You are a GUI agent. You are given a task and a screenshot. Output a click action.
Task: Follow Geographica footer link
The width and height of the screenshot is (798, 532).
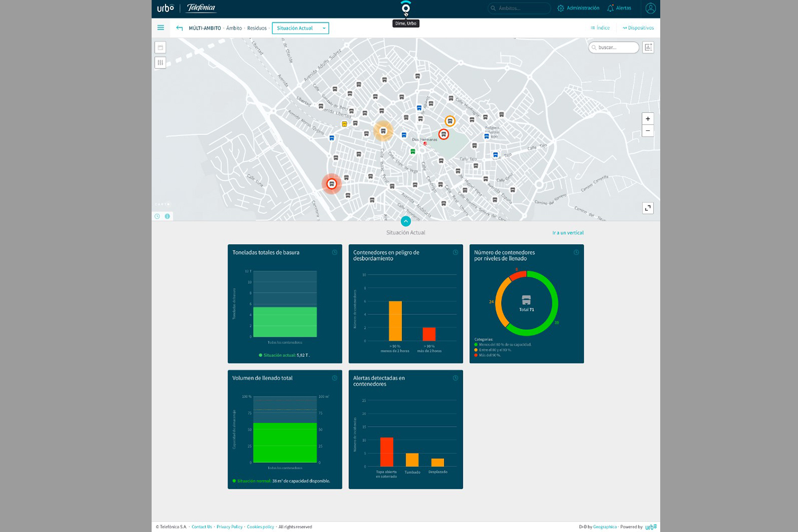(605, 527)
